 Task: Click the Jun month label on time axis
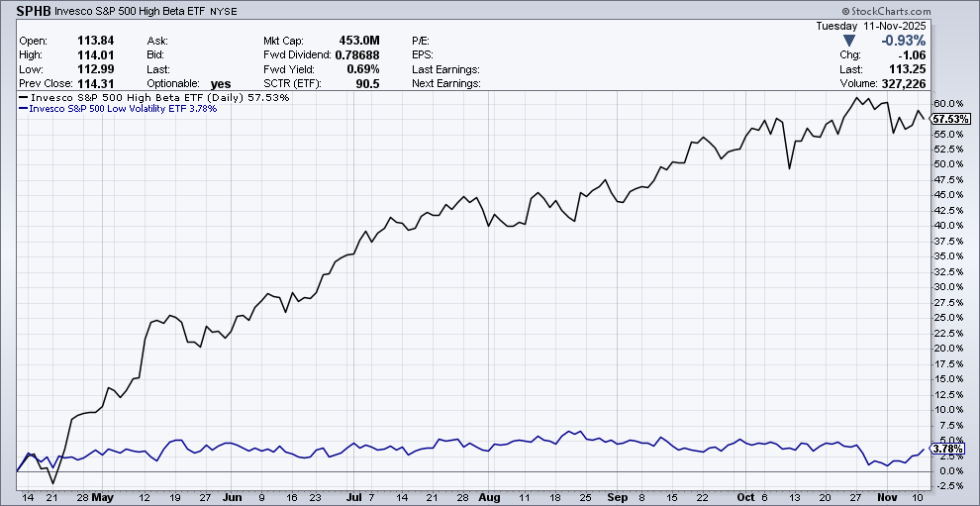(x=232, y=499)
